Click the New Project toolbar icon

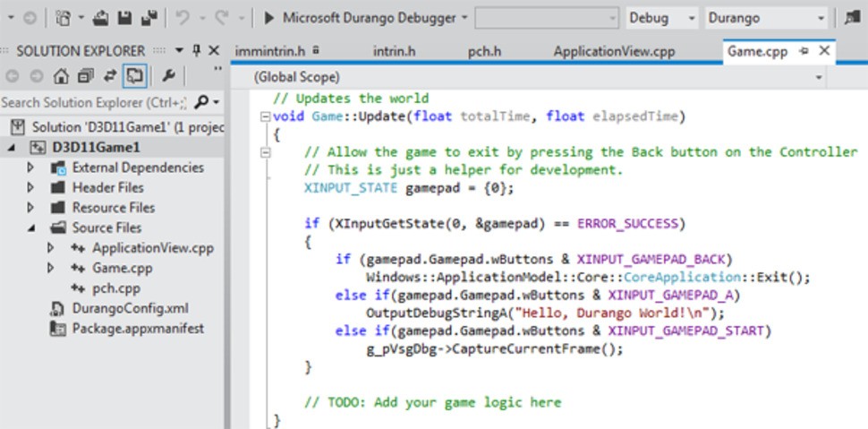(64, 18)
